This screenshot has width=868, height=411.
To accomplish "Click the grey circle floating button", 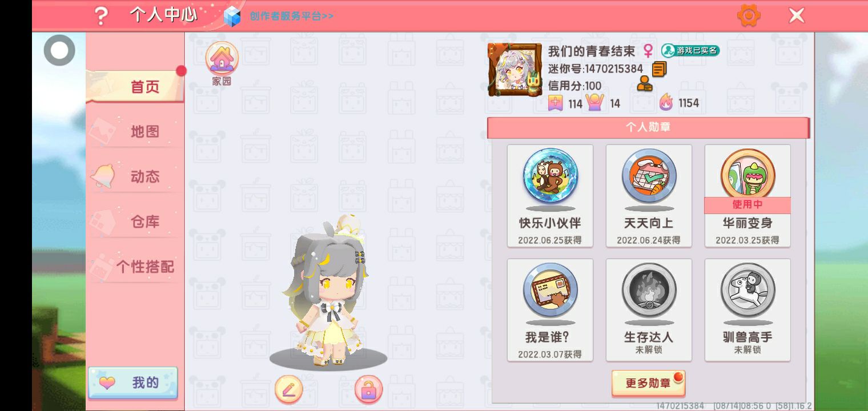I will (x=59, y=50).
